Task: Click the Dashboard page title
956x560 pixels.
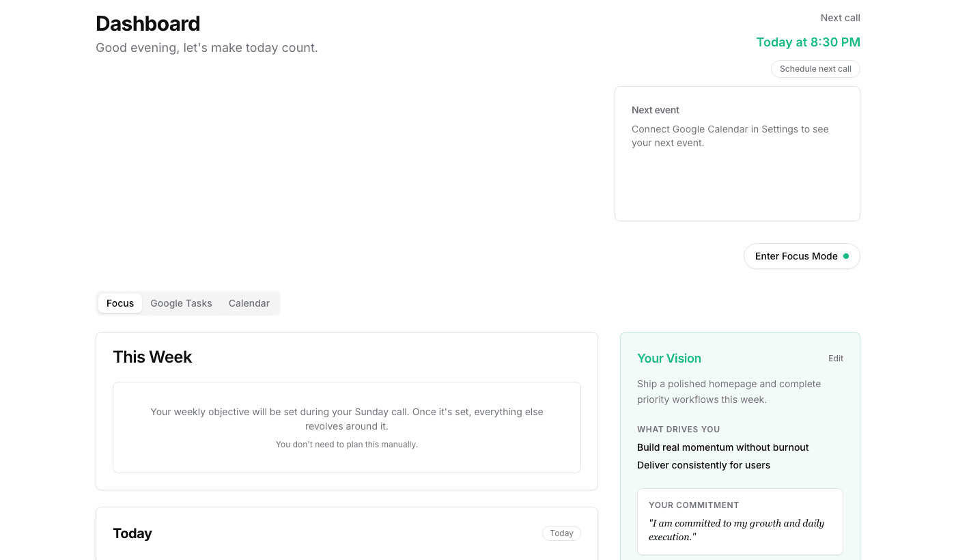Action: coord(147,23)
